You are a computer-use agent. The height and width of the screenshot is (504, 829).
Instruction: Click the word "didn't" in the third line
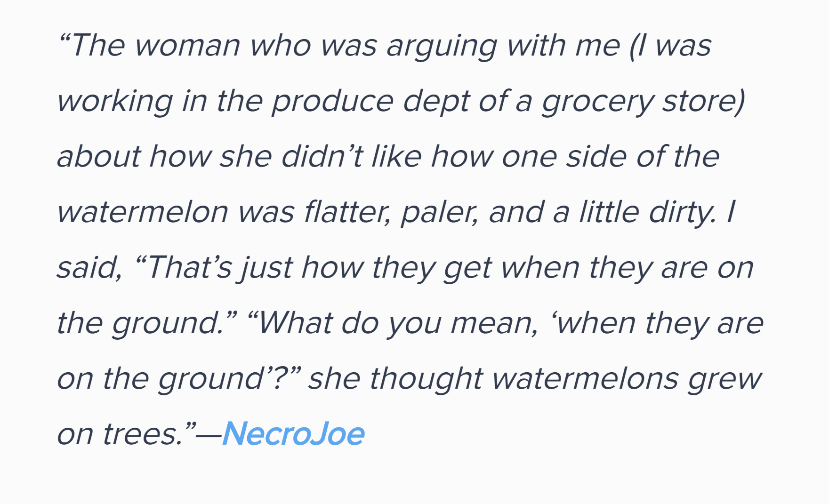pyautogui.click(x=322, y=156)
